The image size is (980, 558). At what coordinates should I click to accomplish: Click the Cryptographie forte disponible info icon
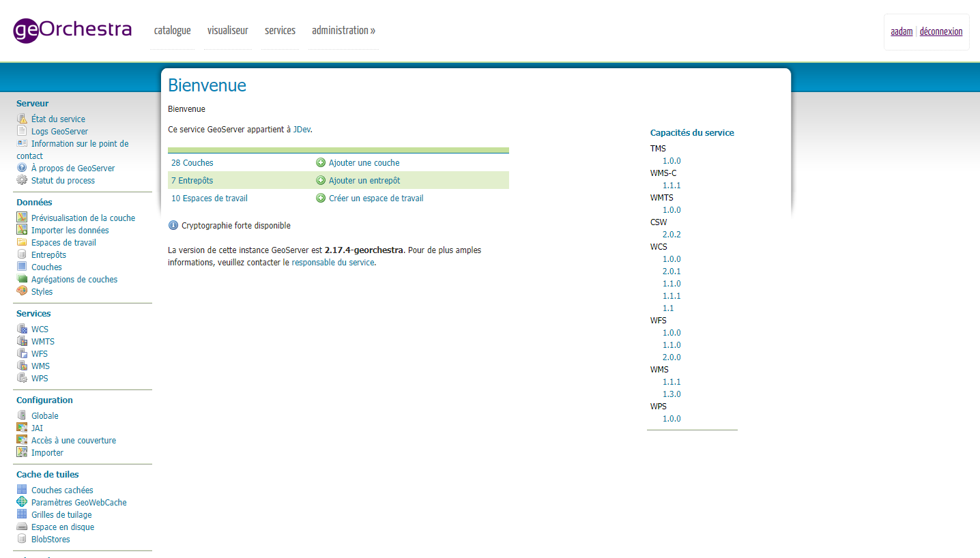[173, 225]
